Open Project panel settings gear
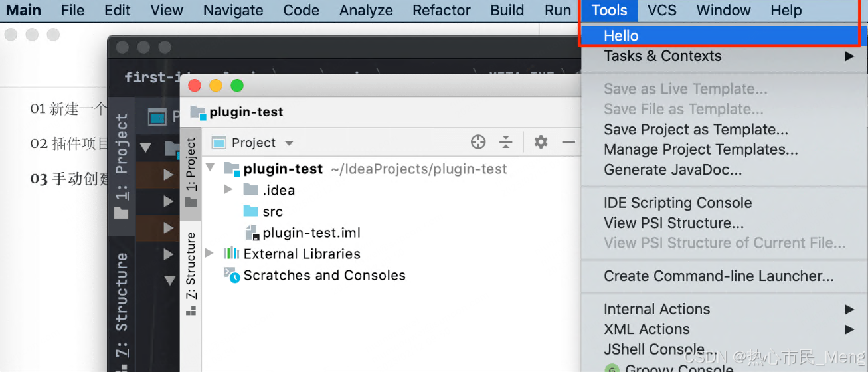Image resolution: width=868 pixels, height=372 pixels. pyautogui.click(x=541, y=142)
